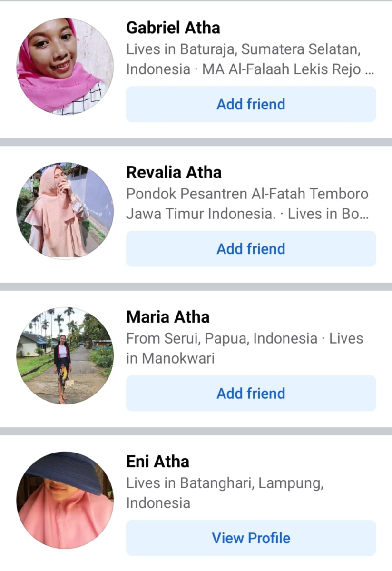Tap 'From Serui, Papua, Indonesia' description
The image size is (392, 571).
point(222,339)
